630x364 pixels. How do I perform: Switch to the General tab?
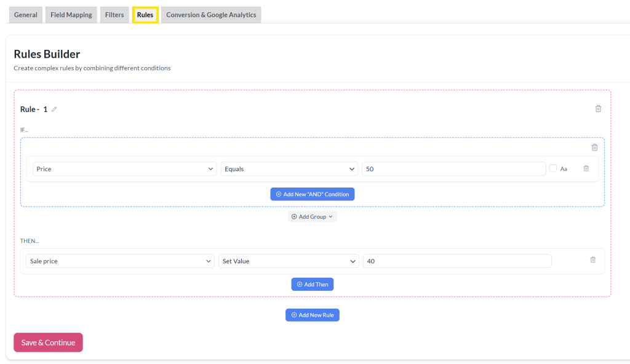point(25,14)
